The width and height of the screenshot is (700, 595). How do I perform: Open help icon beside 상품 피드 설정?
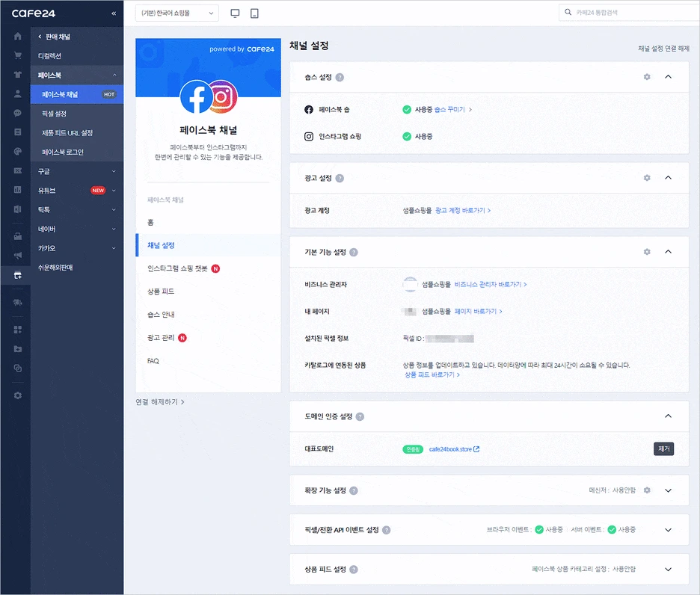point(354,569)
